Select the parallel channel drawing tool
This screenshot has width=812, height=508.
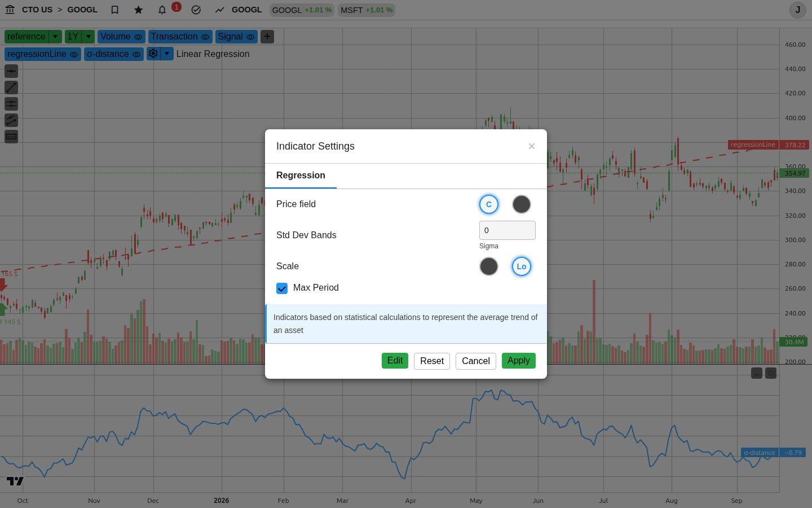pyautogui.click(x=11, y=120)
